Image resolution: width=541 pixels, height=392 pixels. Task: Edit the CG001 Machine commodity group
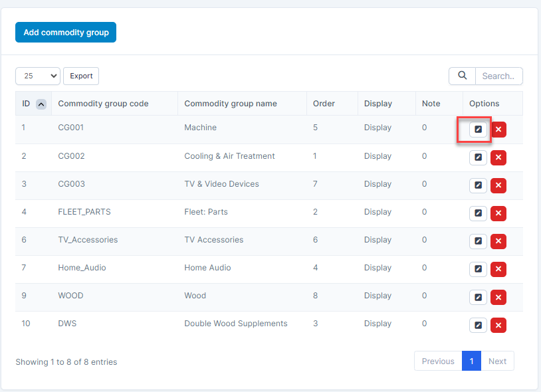point(478,130)
